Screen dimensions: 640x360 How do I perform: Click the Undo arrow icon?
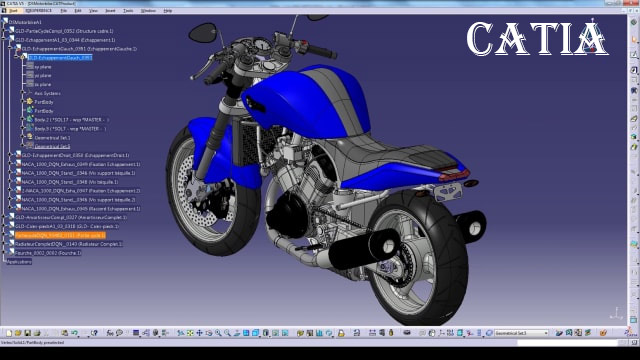coord(74,333)
